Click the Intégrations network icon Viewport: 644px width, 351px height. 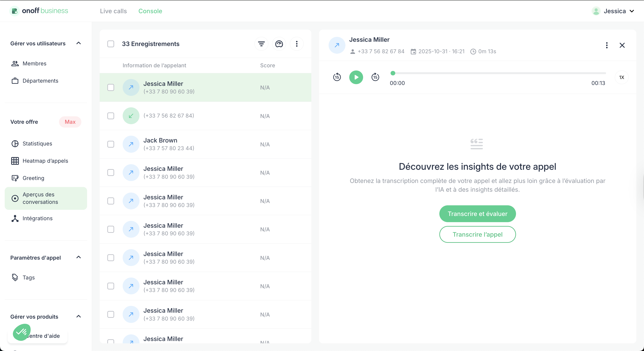click(x=15, y=218)
